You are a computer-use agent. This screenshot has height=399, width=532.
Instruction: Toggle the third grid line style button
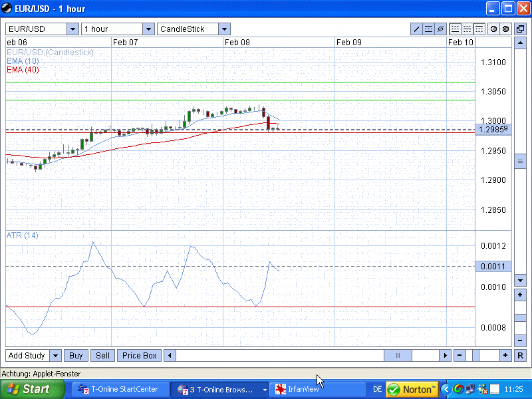pos(478,29)
